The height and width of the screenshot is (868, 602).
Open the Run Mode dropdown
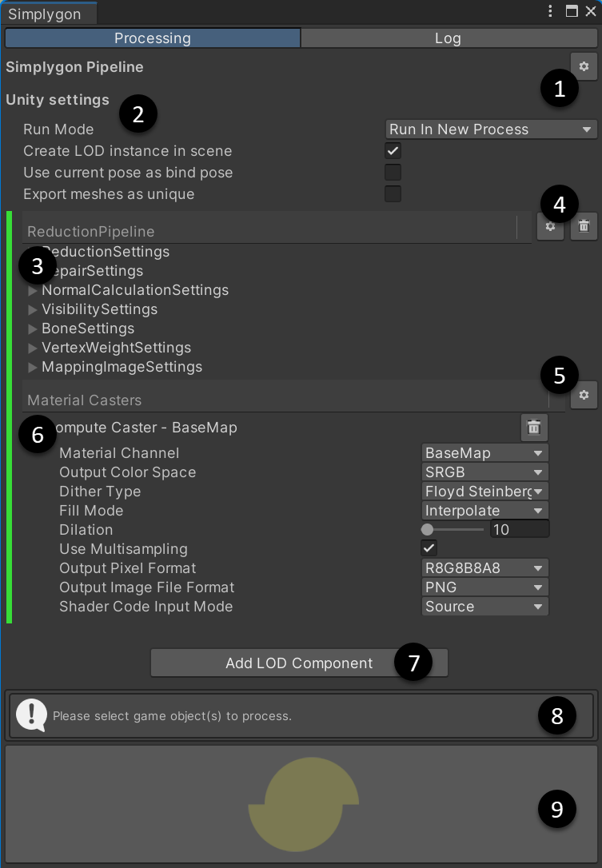[x=491, y=129]
